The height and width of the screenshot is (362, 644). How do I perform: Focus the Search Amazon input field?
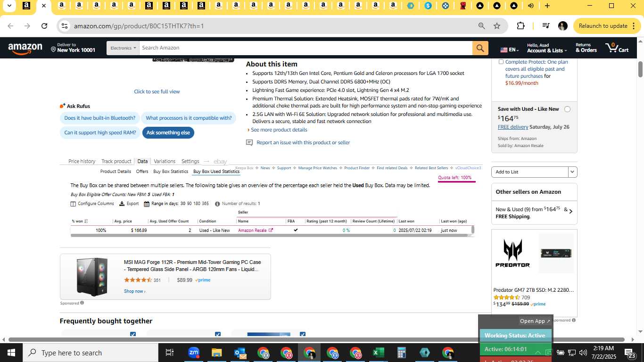[x=306, y=48]
